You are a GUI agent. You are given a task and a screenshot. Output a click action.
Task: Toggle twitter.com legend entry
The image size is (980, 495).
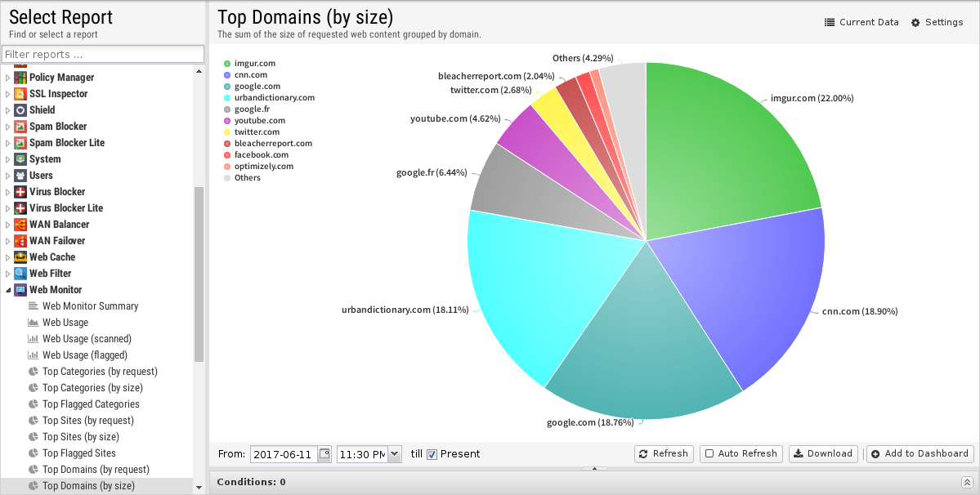[x=252, y=132]
